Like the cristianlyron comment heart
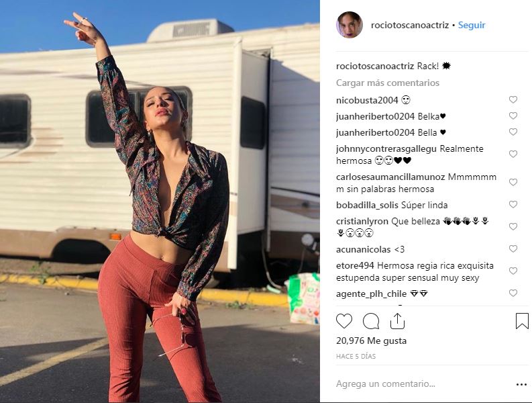The width and height of the screenshot is (532, 403). click(513, 226)
